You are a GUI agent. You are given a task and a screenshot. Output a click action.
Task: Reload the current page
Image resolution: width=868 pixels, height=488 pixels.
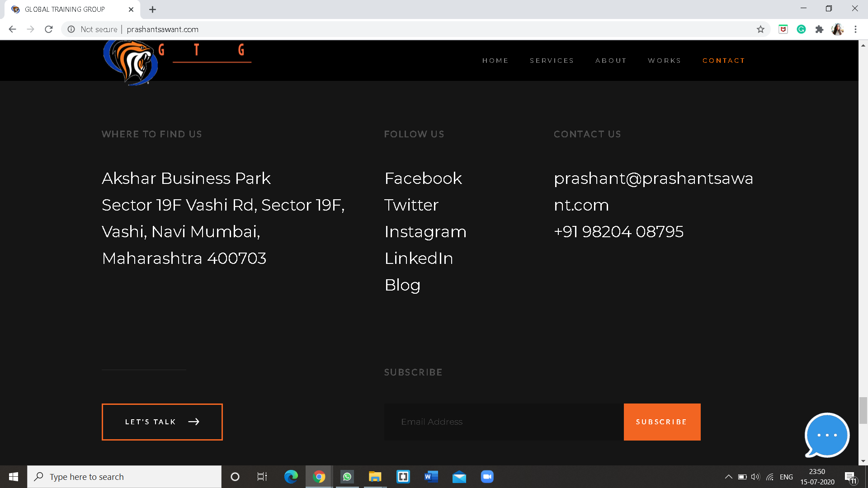tap(48, 29)
